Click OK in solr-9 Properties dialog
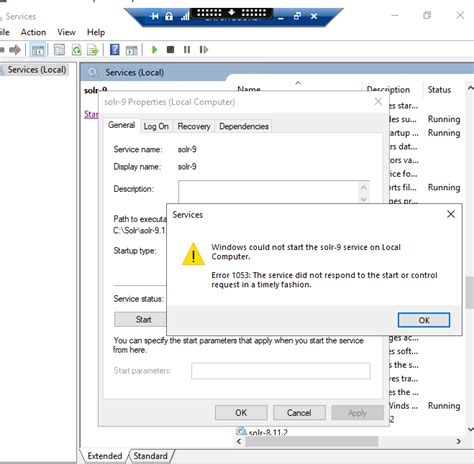Screen dimensions: 474x464 pos(241,413)
